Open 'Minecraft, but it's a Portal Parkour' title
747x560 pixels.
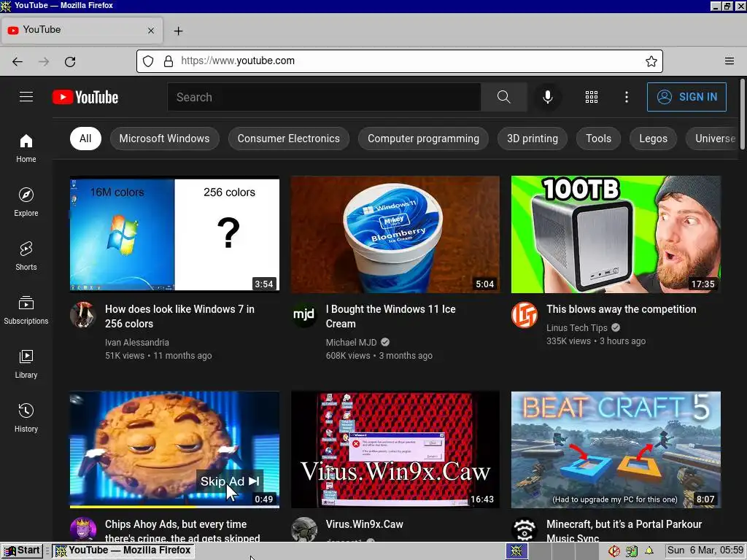(x=624, y=530)
